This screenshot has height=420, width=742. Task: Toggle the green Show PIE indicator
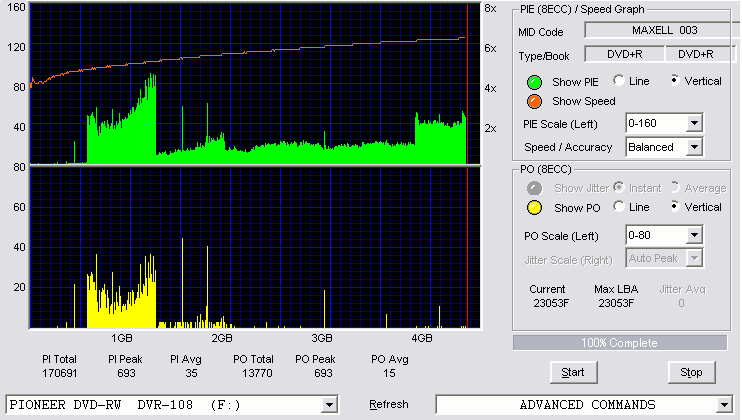pyautogui.click(x=534, y=82)
